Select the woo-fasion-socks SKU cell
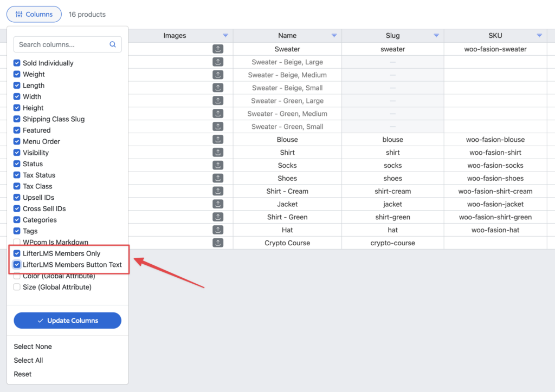 pos(495,166)
